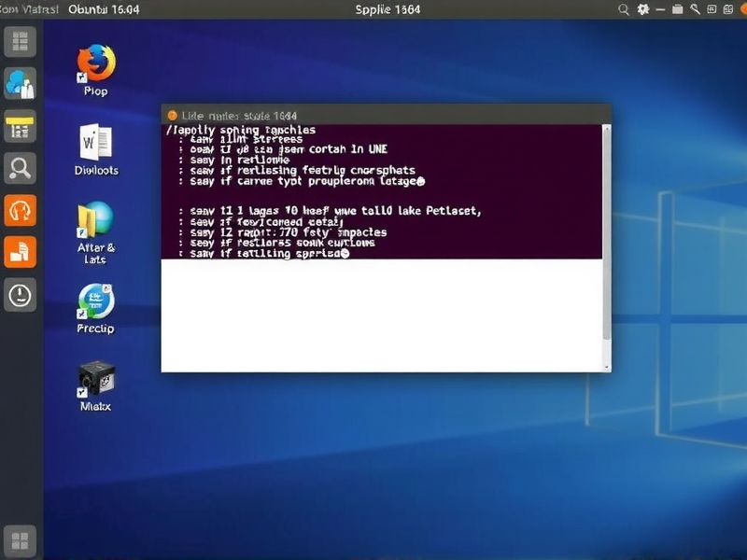747x560 pixels.
Task: Open the red headphones app in the dock
Action: point(21,210)
